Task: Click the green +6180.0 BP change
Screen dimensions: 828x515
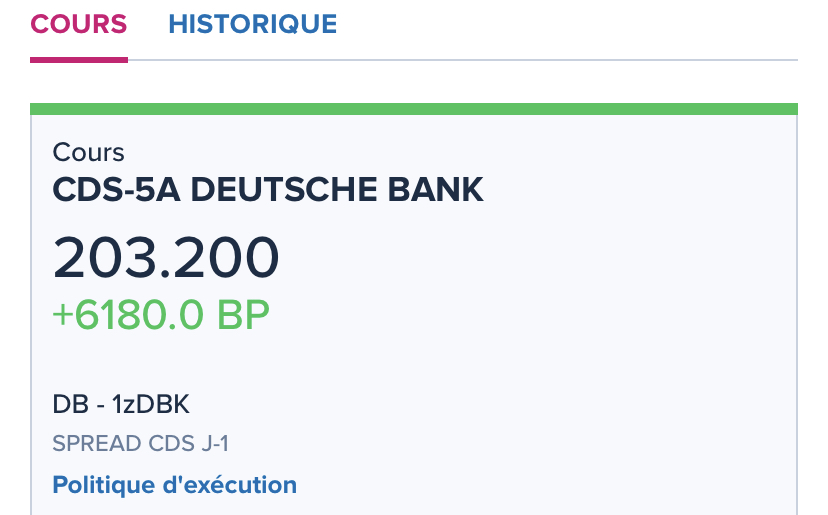Action: click(161, 315)
